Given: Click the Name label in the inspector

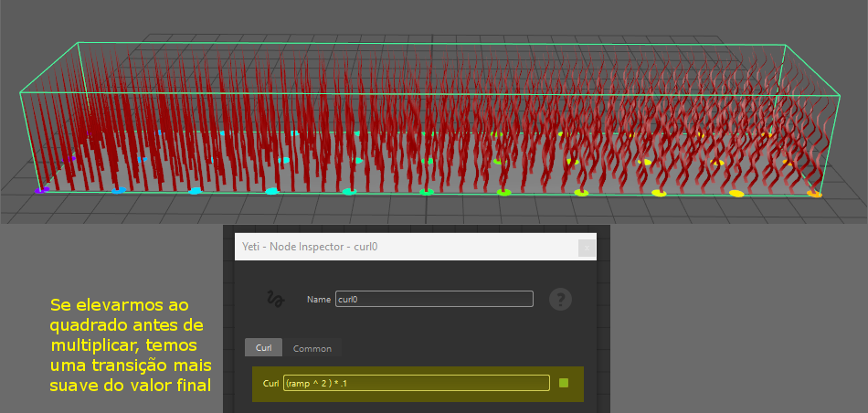Looking at the screenshot, I should point(318,300).
